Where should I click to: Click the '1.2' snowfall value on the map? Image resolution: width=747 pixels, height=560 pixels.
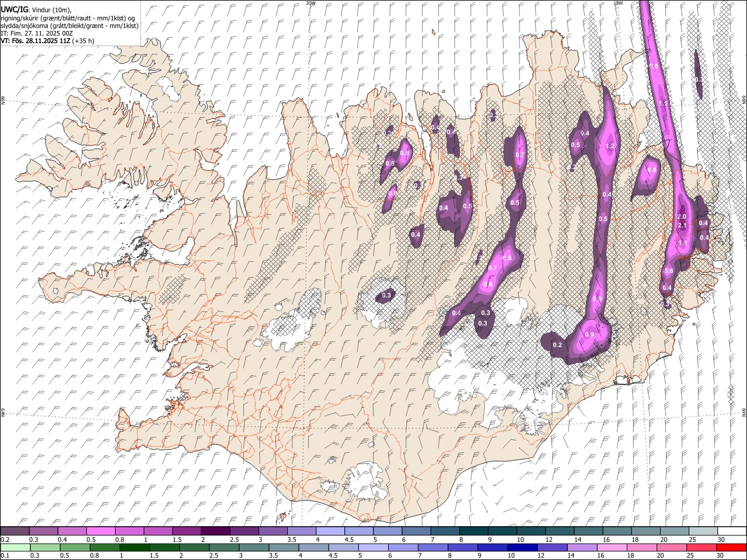[x=611, y=146]
